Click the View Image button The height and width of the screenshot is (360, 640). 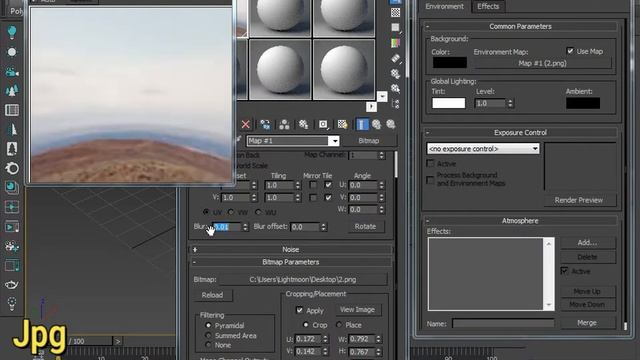click(357, 310)
